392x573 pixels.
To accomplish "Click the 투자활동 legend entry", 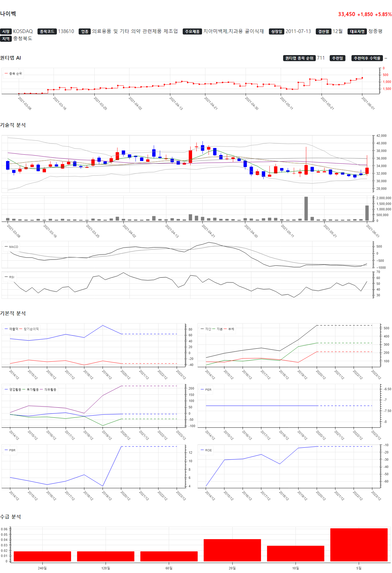I will click(31, 390).
